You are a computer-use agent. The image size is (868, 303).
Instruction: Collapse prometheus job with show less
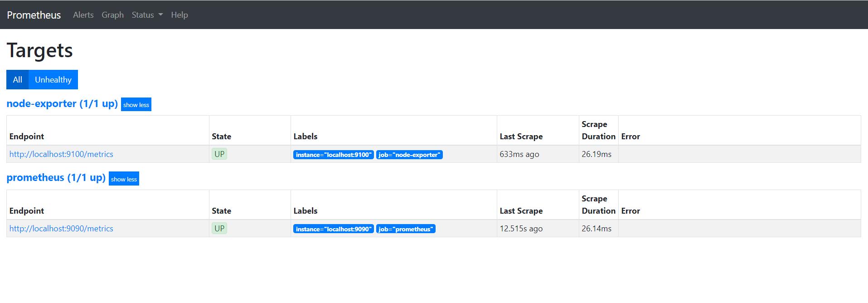coord(124,179)
